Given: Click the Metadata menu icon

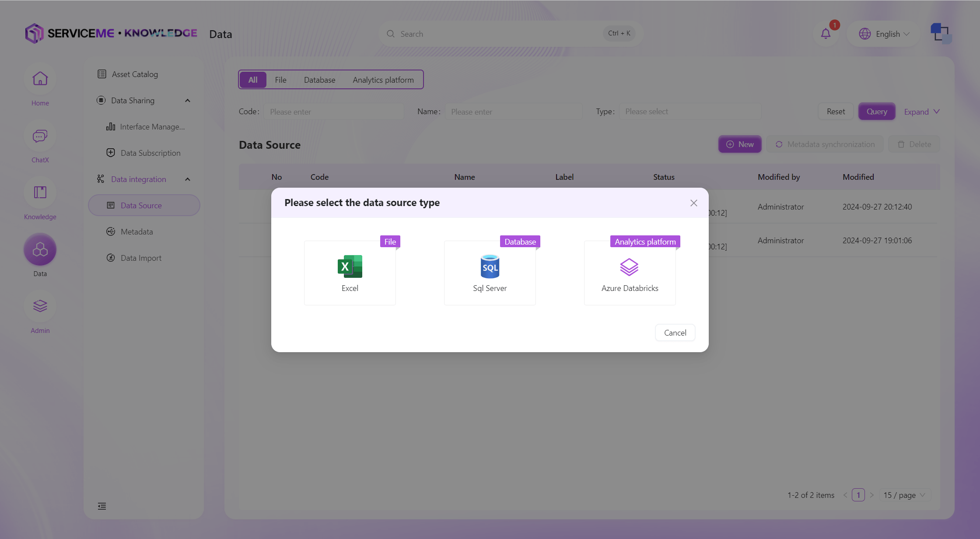Looking at the screenshot, I should (x=111, y=231).
